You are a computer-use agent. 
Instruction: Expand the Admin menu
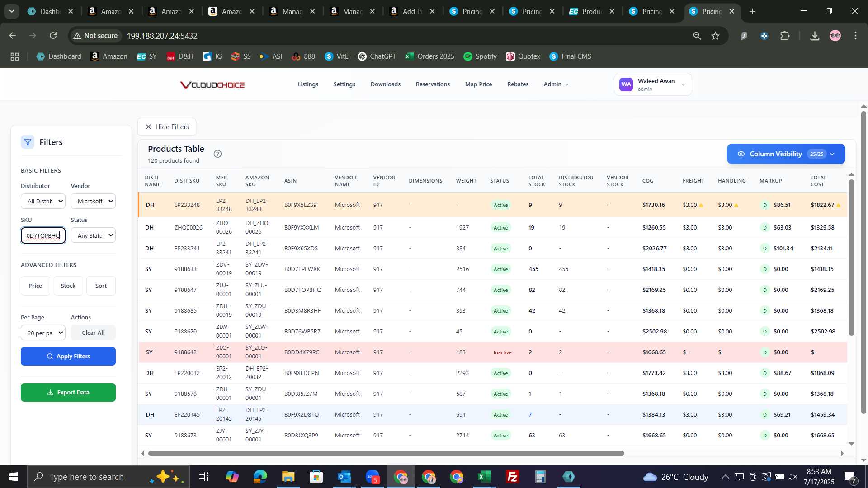pos(556,84)
